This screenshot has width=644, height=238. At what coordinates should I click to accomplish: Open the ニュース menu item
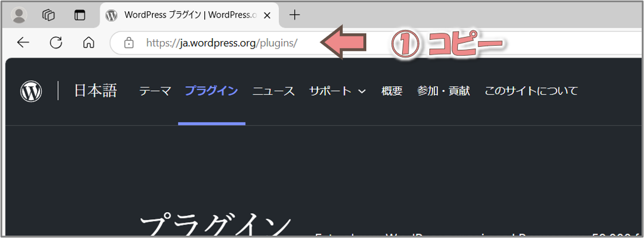(274, 91)
